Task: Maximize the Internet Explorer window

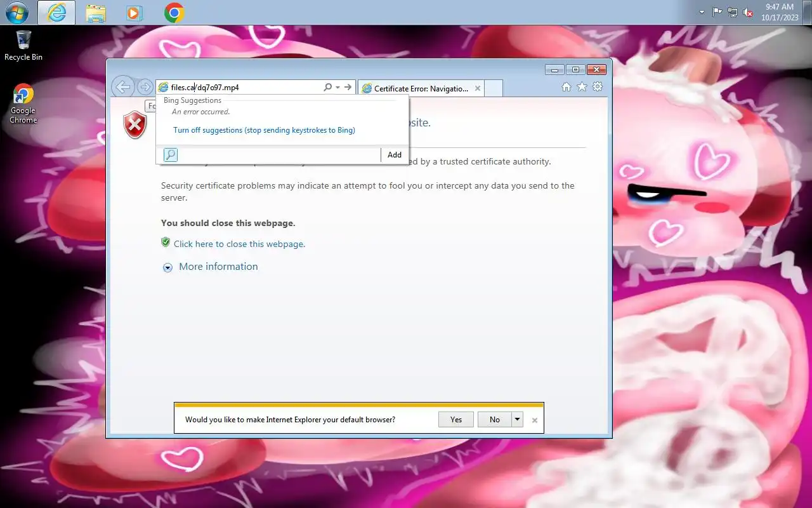Action: 575,70
